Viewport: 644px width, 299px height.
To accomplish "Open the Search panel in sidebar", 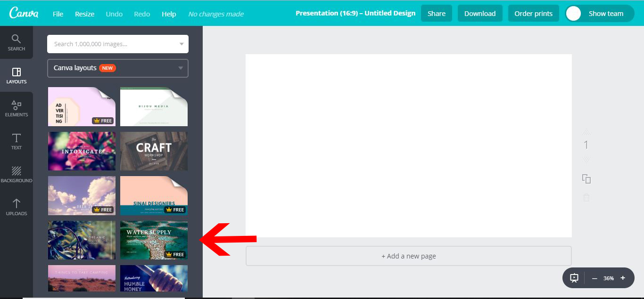I will coord(17,41).
